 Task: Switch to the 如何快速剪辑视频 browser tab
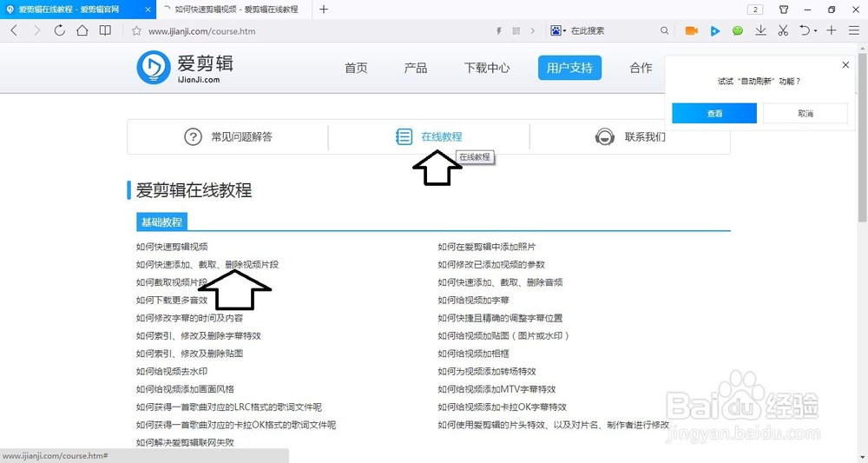(235, 10)
